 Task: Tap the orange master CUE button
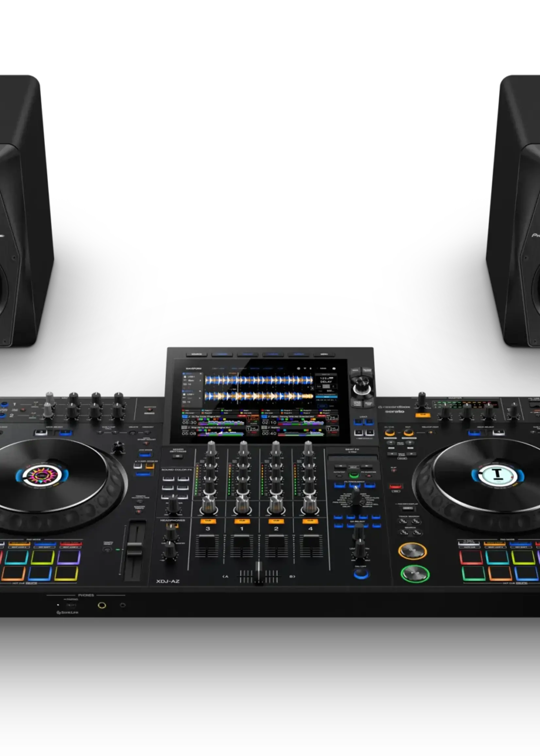click(x=423, y=415)
